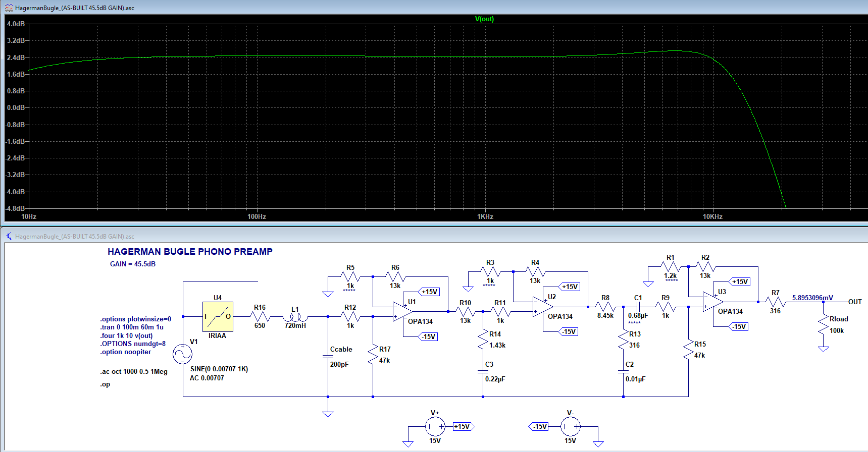
Task: Click the .ac oct 1000 0.5 1Meg directive
Action: [x=134, y=371]
